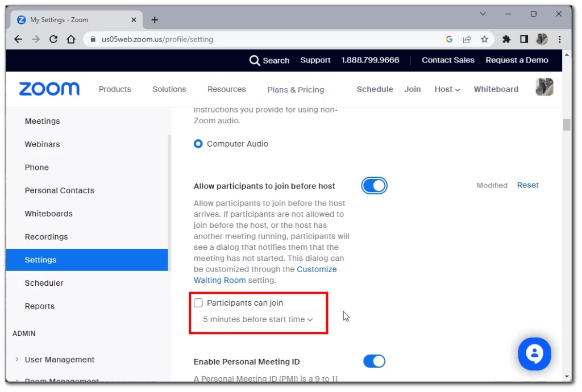Click the page vertical scrollbar thumb
Image resolution: width=582 pixels, height=392 pixels.
[567, 124]
